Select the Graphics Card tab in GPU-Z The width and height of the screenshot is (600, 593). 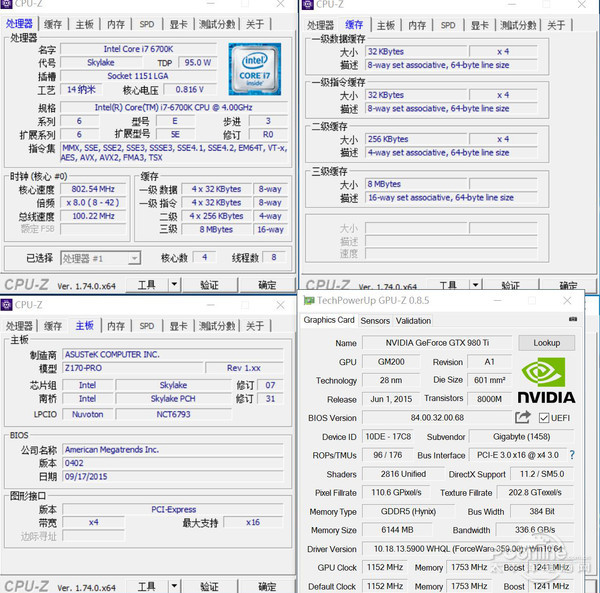point(329,320)
